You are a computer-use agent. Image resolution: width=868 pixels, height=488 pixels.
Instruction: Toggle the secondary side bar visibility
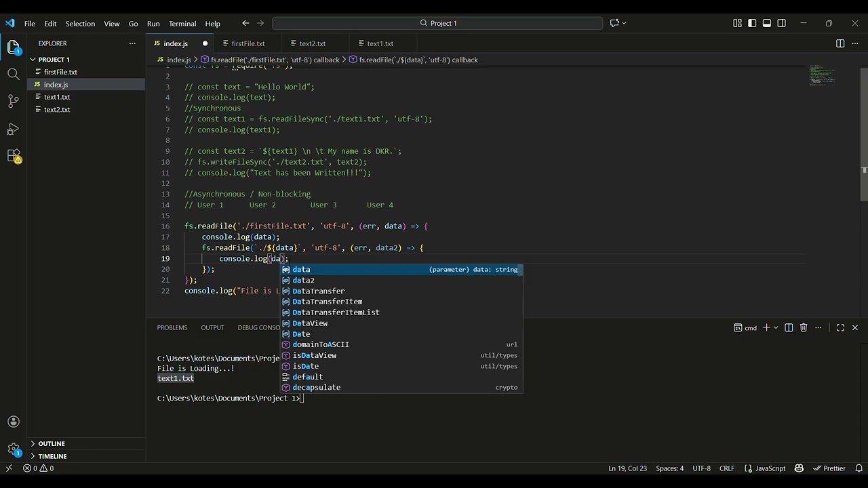(782, 23)
